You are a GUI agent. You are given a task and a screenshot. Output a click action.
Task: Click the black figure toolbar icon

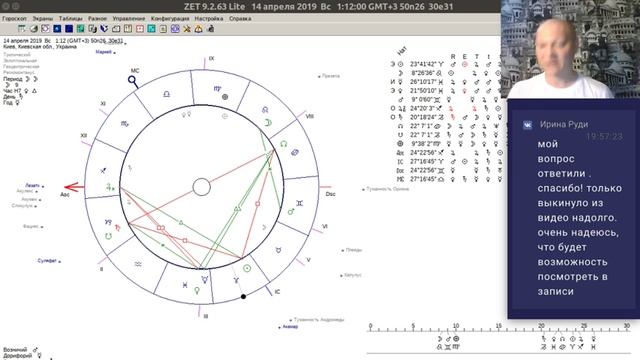pos(211,29)
